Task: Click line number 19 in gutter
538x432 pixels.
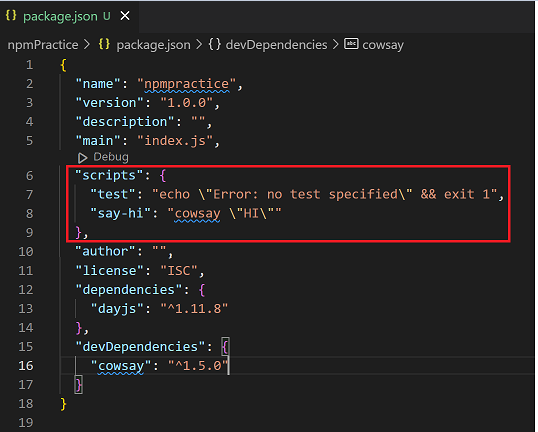Action: pyautogui.click(x=26, y=423)
